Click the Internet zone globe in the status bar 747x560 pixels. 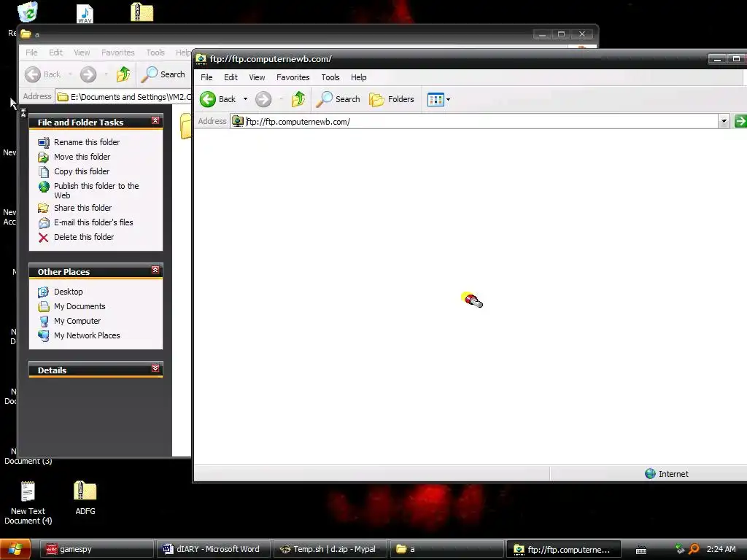click(650, 474)
